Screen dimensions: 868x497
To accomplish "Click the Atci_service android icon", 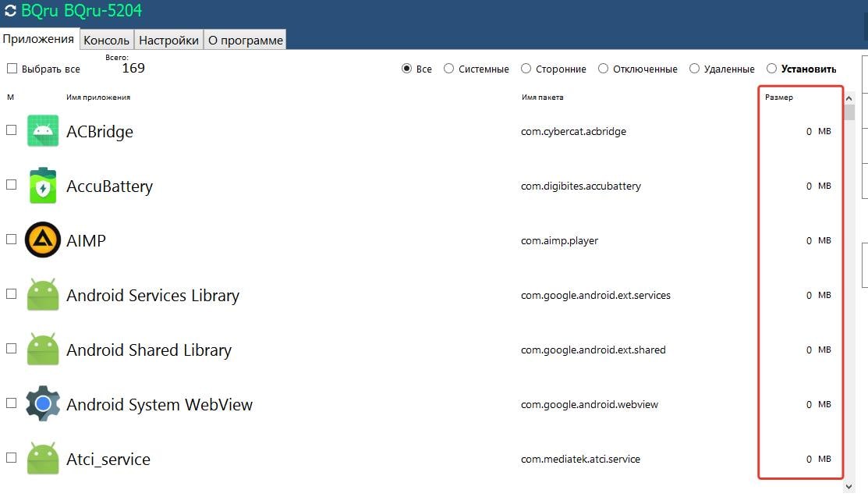I will [x=43, y=458].
